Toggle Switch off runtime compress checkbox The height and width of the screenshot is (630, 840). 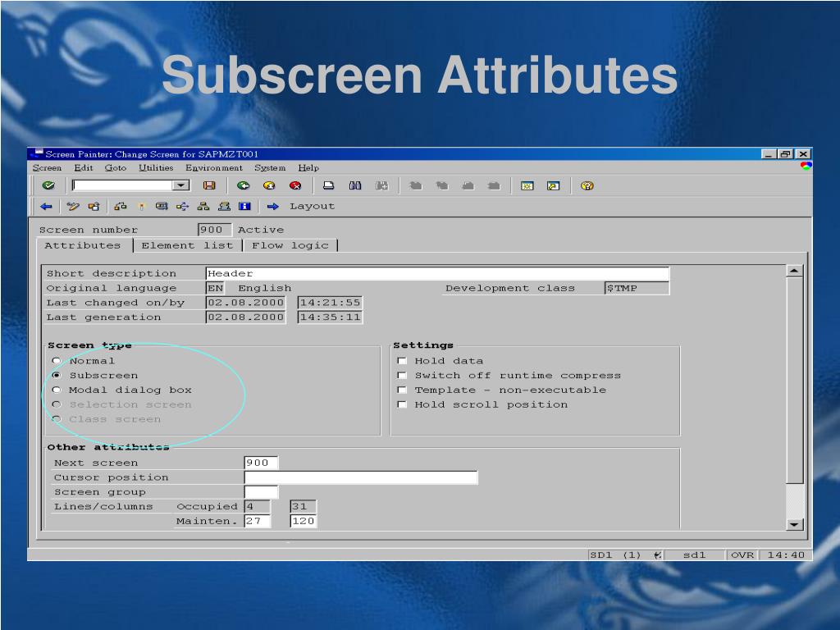[402, 376]
